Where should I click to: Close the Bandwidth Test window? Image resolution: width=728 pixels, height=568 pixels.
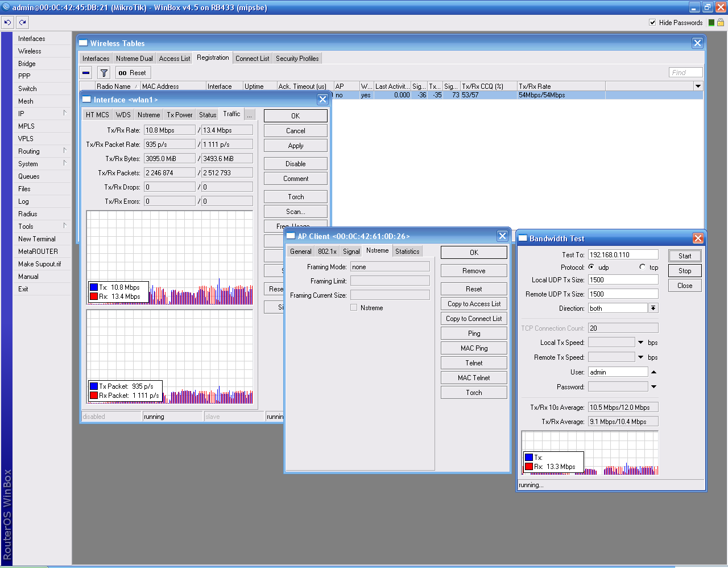[x=698, y=238]
